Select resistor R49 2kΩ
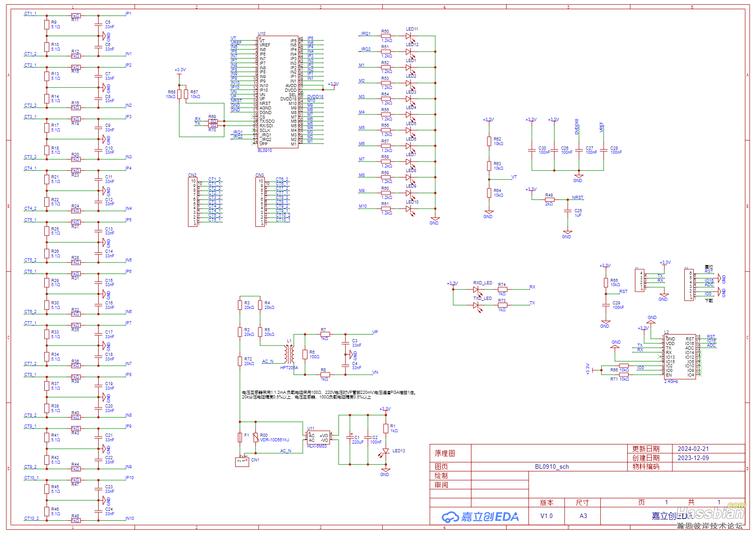 click(x=550, y=200)
